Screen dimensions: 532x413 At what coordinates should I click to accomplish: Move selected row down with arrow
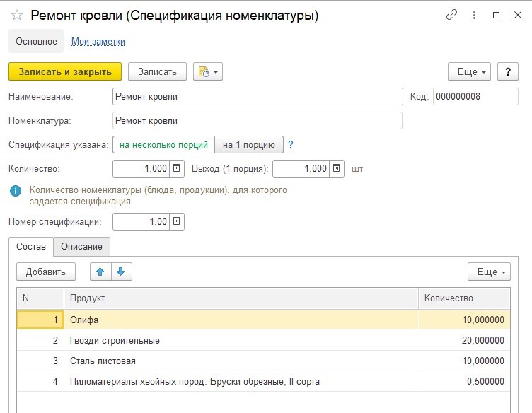[120, 272]
